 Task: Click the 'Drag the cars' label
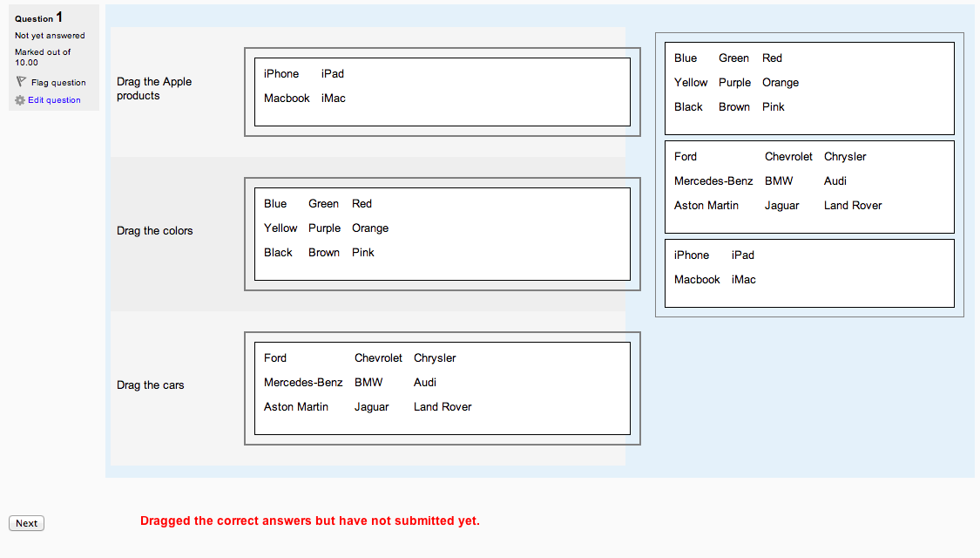pos(150,384)
